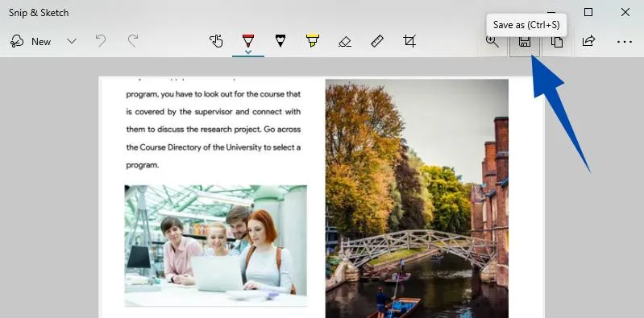
Task: Click the Snip & Sketch window title
Action: point(39,13)
